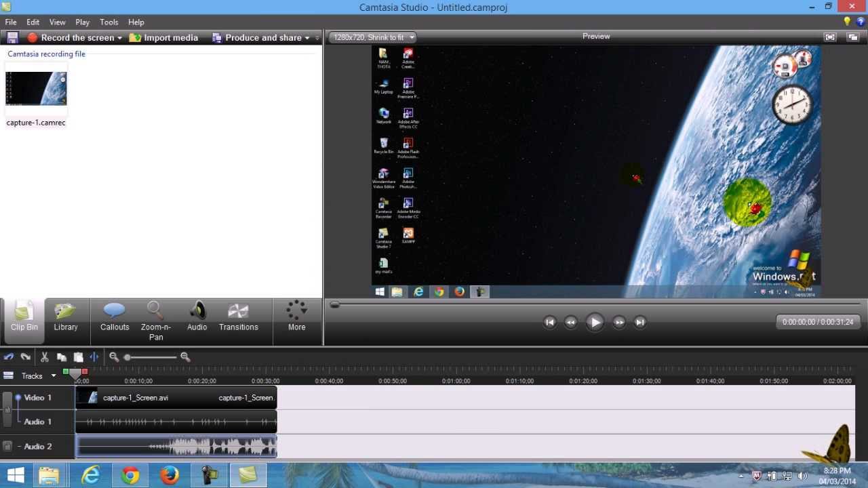
Task: Open the Help menu
Action: [136, 22]
